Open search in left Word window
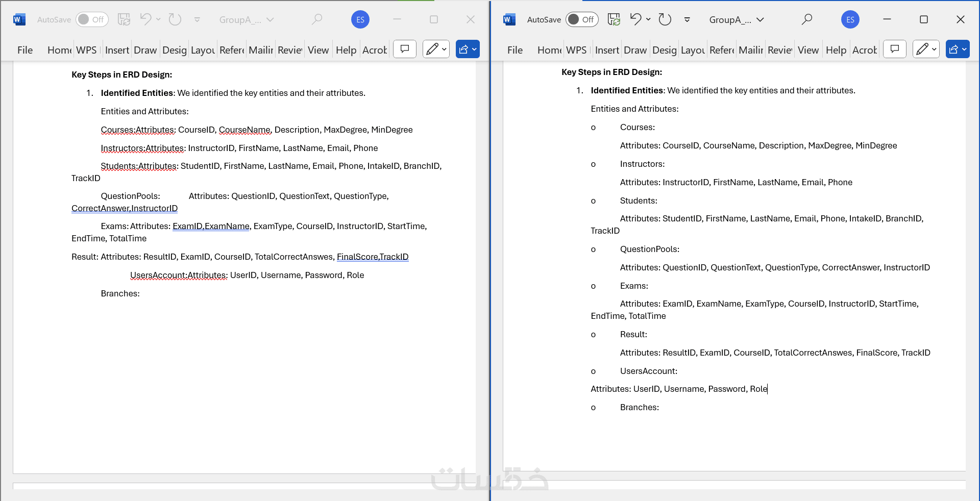The width and height of the screenshot is (980, 501). (x=317, y=19)
